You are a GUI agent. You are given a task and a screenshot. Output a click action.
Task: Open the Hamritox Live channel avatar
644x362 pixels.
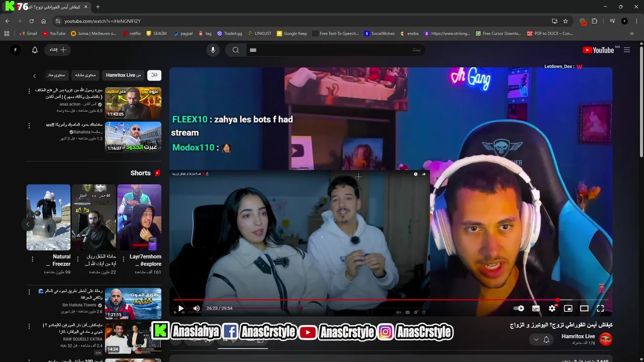click(x=606, y=339)
